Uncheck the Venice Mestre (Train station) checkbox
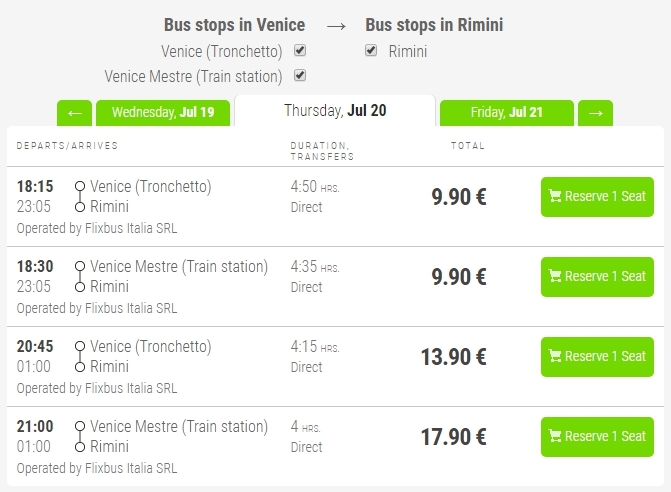 [x=300, y=76]
